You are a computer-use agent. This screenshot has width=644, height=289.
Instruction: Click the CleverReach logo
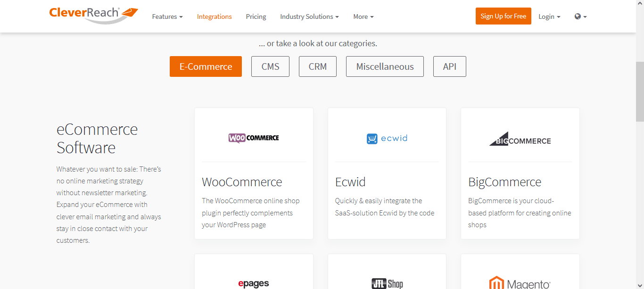coord(93,15)
